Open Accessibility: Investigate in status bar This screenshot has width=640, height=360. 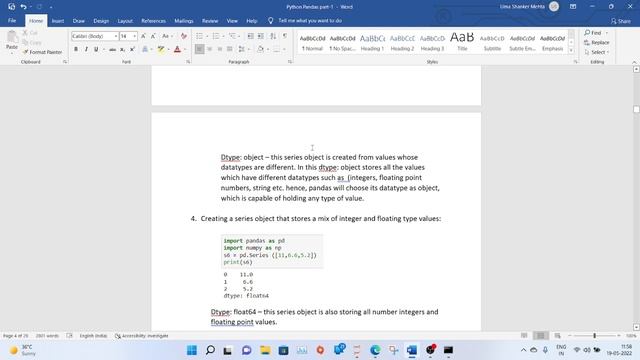pos(142,336)
